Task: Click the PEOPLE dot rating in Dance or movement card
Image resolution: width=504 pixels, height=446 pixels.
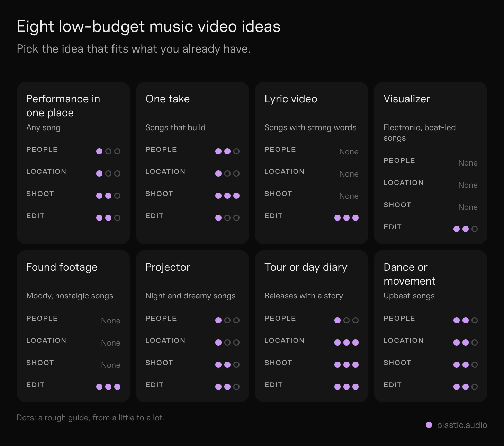Action: 466,320
